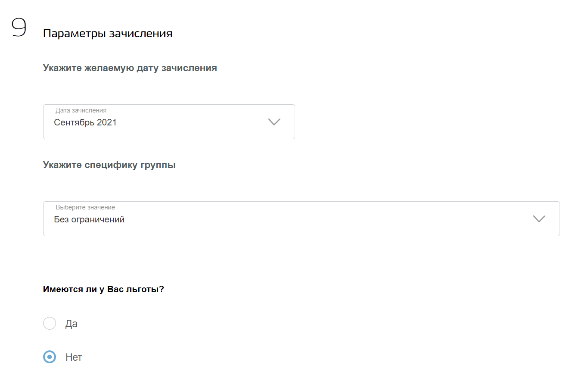This screenshot has height=387, width=588.
Task: Click the 'Параметры зачисления' section heading
Action: pos(108,34)
